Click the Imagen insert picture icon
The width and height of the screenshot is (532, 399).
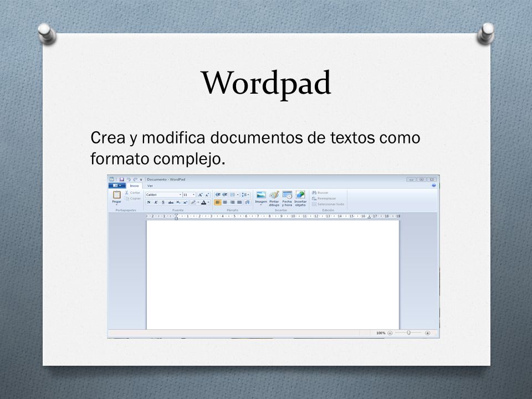(261, 195)
